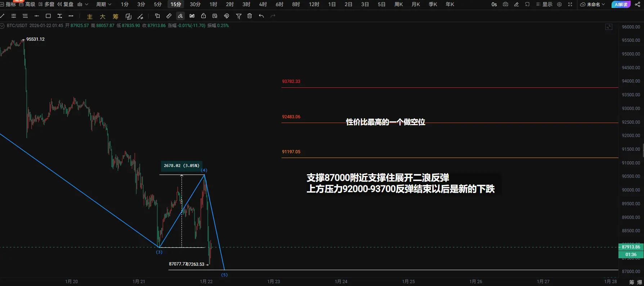Click the 95531.12 high price label
Image resolution: width=644 pixels, height=286 pixels.
[35, 39]
